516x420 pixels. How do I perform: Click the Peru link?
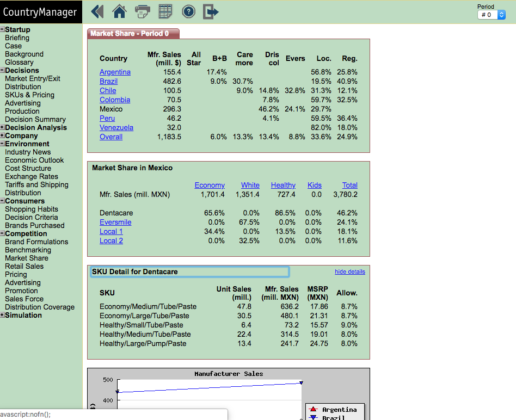click(107, 118)
